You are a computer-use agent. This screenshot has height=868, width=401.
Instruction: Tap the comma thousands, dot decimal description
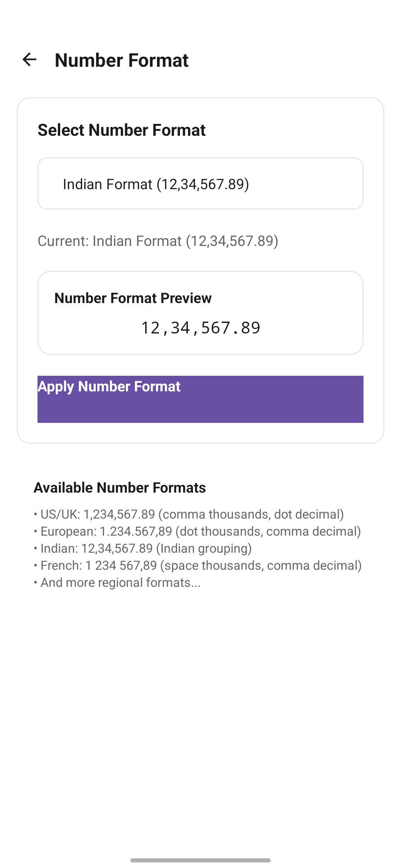click(251, 514)
